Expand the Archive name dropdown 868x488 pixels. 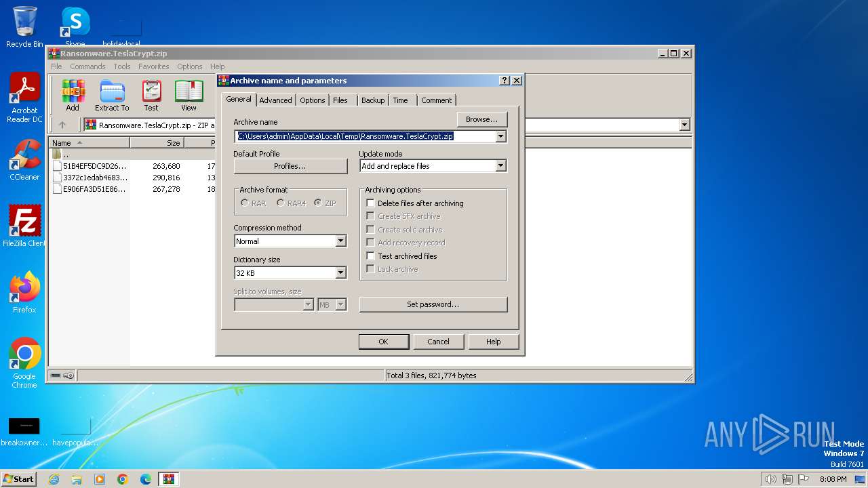[500, 136]
